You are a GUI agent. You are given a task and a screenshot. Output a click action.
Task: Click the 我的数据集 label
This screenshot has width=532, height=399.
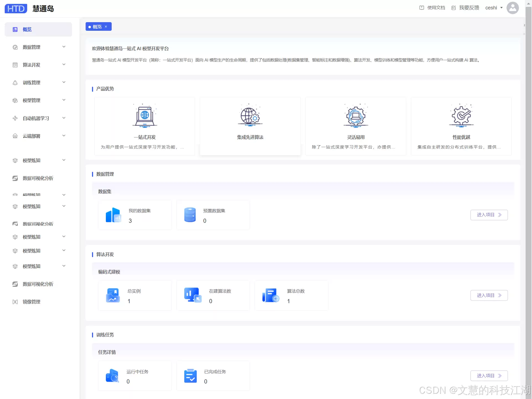140,211
